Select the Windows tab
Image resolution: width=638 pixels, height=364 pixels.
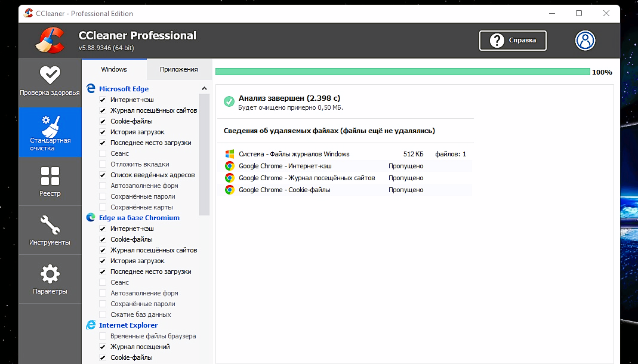click(114, 69)
